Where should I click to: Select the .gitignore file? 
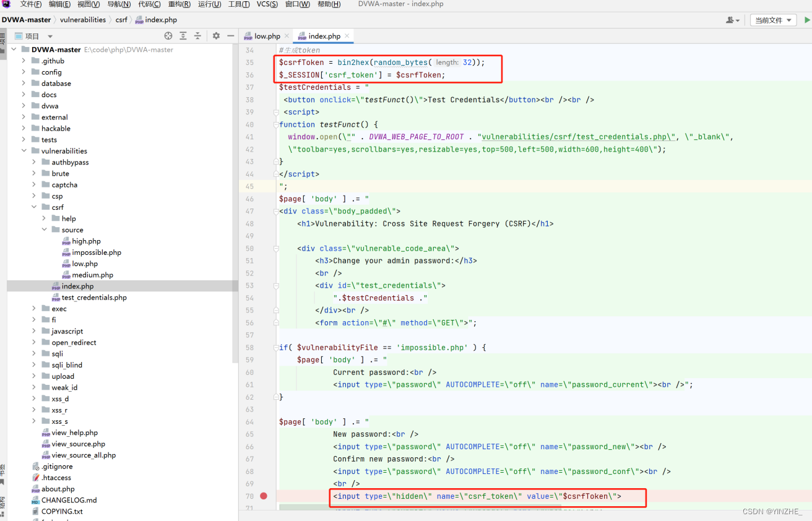[57, 467]
